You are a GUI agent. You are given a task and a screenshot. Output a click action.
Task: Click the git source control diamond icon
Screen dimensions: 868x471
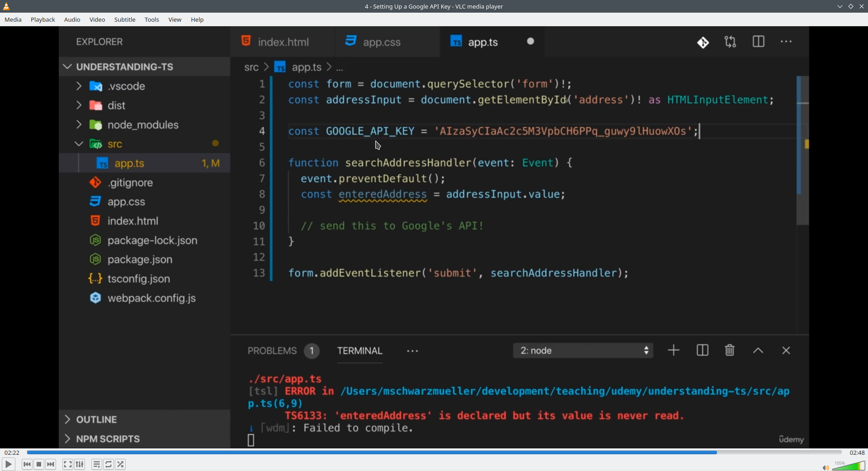coord(703,42)
